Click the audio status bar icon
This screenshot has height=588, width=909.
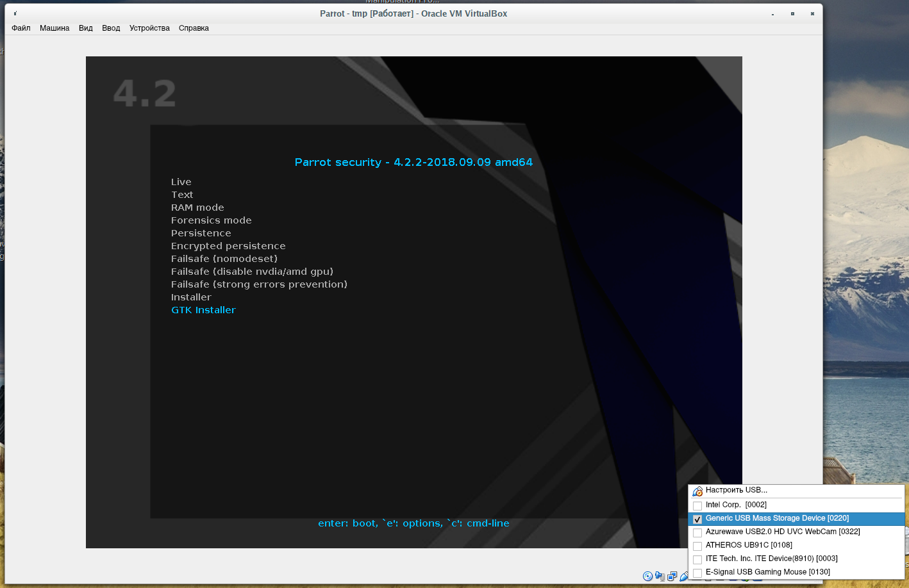[660, 576]
